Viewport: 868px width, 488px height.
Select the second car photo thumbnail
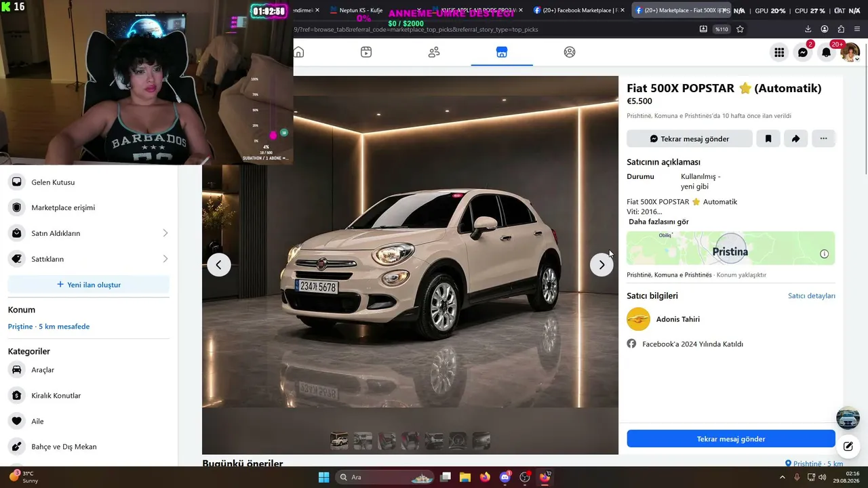pos(363,441)
